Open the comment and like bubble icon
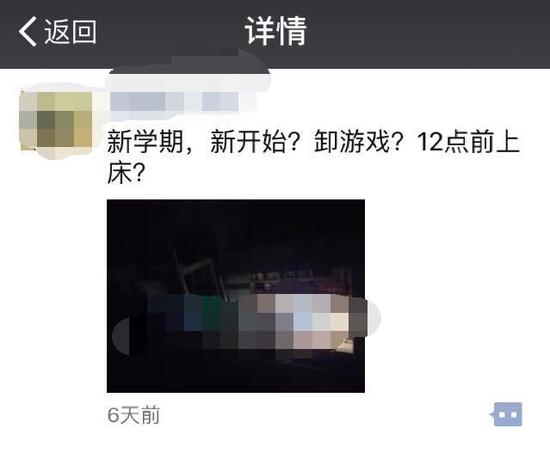The image size is (550, 459). tap(506, 414)
